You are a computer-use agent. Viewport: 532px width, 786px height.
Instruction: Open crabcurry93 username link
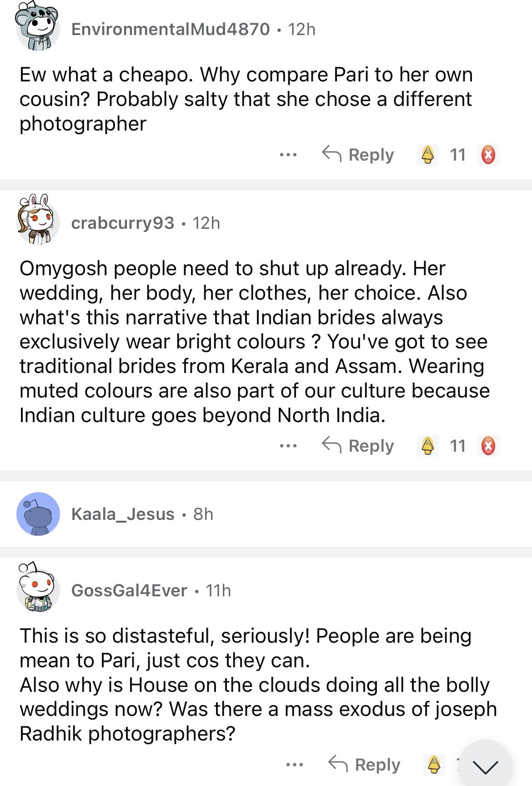pos(123,223)
